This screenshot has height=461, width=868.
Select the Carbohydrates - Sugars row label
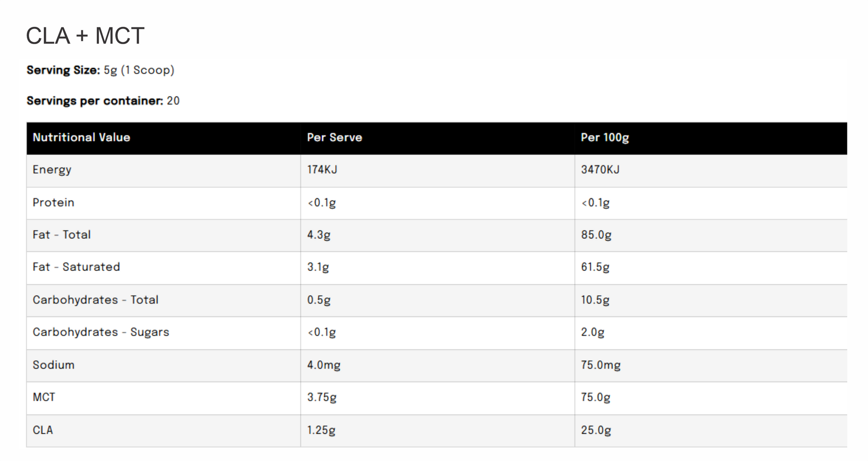pos(101,332)
